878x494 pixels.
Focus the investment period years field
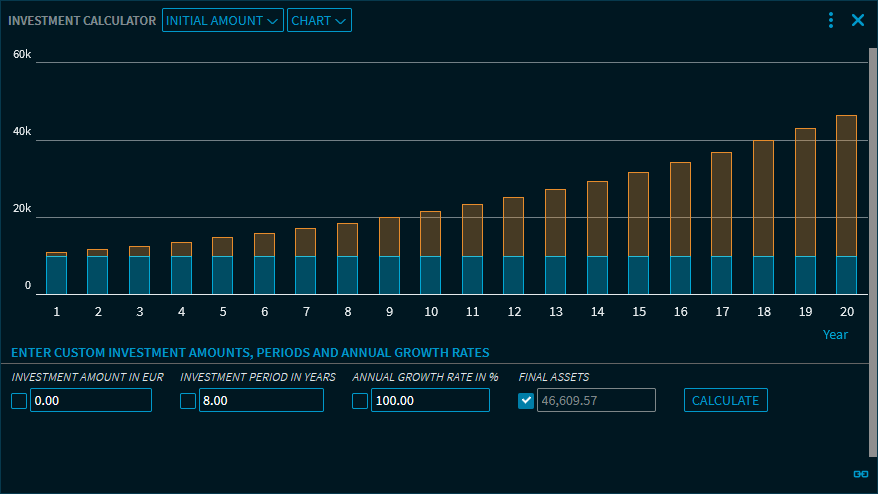coord(260,401)
